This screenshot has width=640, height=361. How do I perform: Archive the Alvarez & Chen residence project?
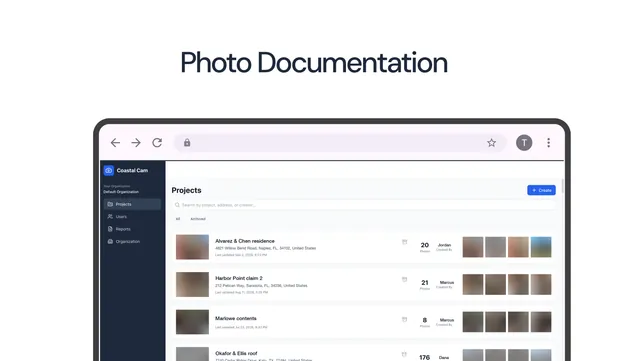click(x=404, y=242)
